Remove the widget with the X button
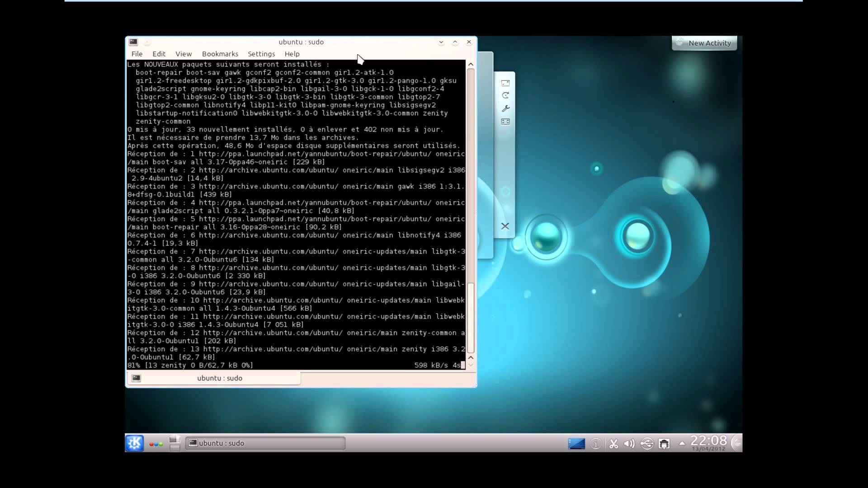The image size is (868, 488). [505, 226]
